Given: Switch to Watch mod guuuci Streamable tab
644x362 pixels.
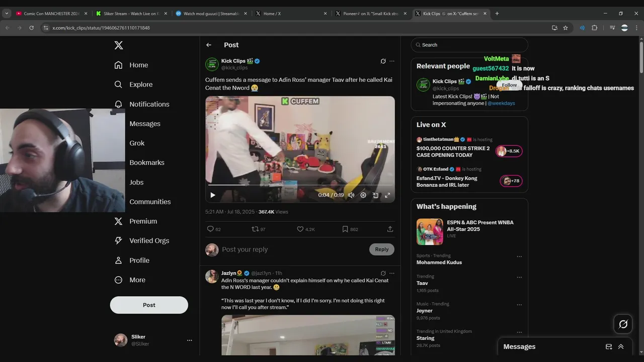Looking at the screenshot, I should pos(212,14).
